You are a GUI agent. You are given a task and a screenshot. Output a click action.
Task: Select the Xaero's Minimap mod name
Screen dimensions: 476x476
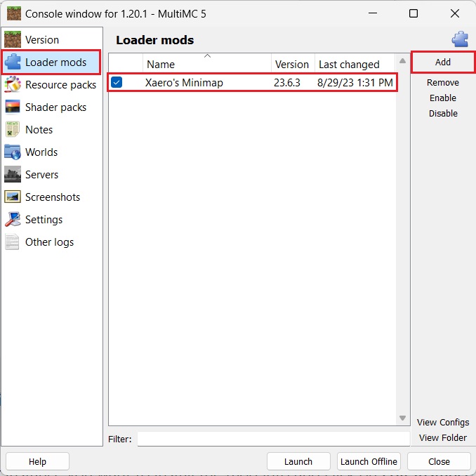pos(184,83)
